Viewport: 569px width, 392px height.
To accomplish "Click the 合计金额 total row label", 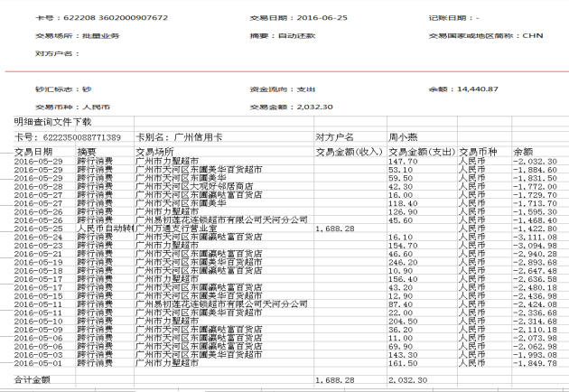I will 33,381.
